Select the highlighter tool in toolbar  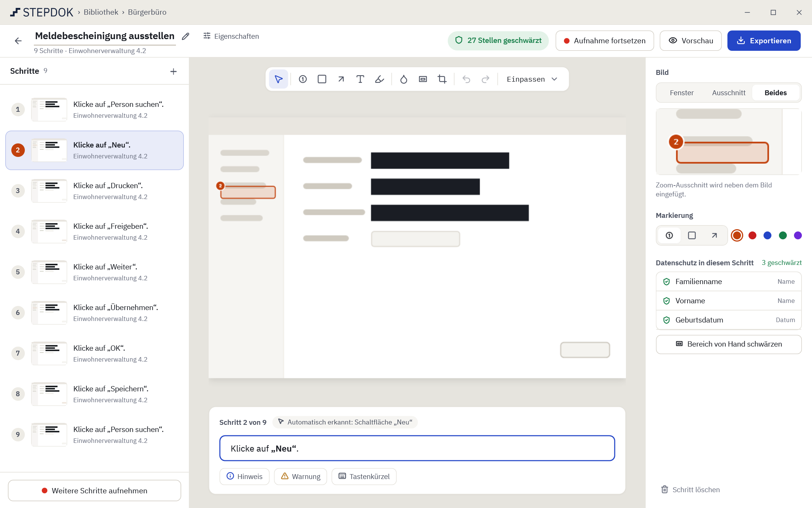click(x=379, y=79)
